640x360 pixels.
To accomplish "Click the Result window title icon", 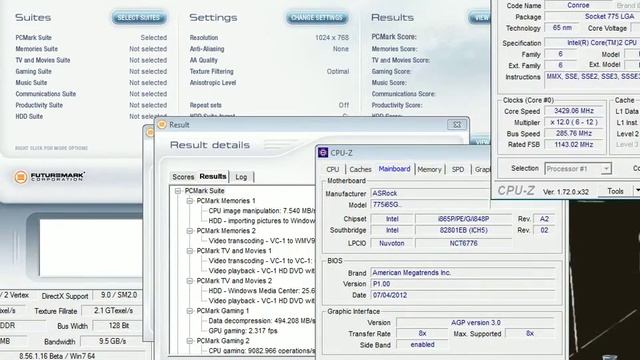I will pos(162,124).
